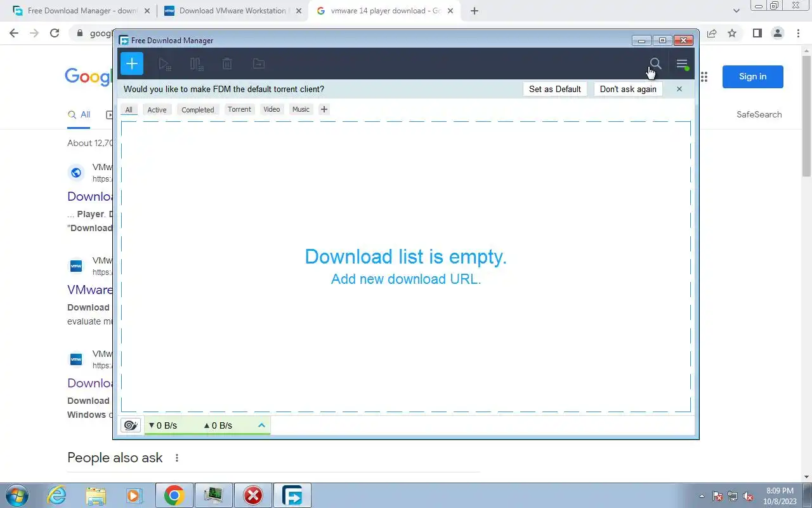The width and height of the screenshot is (812, 508).
Task: Bookmark this page with star icon
Action: [x=732, y=33]
